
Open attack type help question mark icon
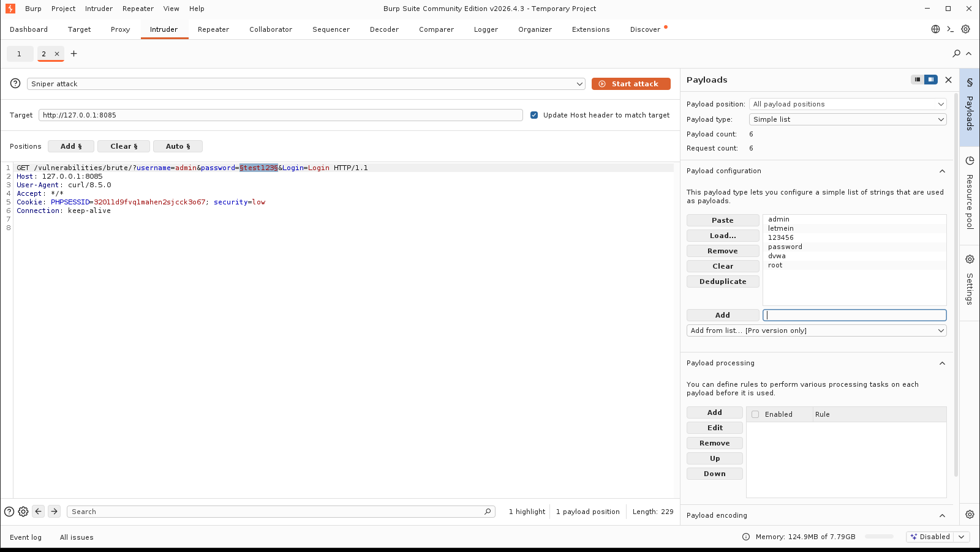click(x=15, y=84)
